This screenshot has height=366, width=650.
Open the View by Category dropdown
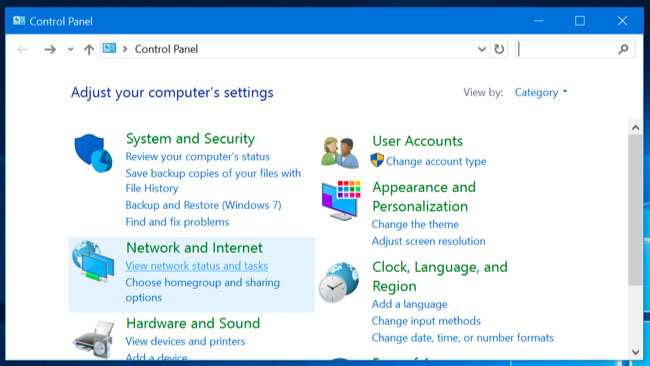541,92
